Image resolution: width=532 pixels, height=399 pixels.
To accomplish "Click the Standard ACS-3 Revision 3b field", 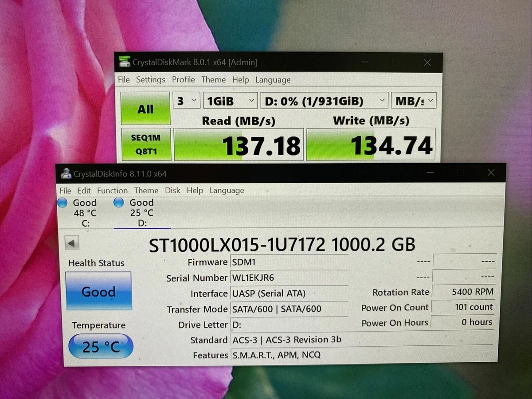I will point(362,340).
